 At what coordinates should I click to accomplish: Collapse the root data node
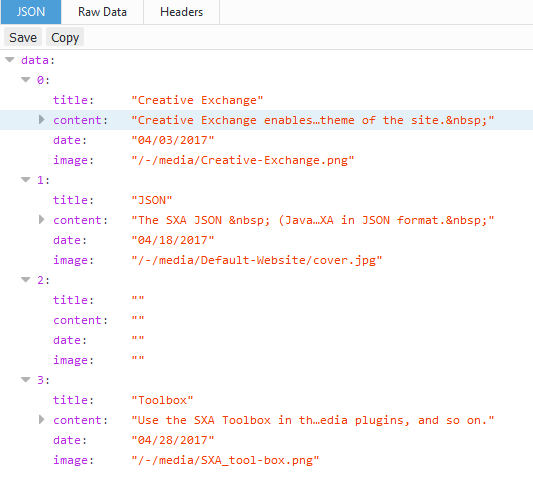(10, 60)
